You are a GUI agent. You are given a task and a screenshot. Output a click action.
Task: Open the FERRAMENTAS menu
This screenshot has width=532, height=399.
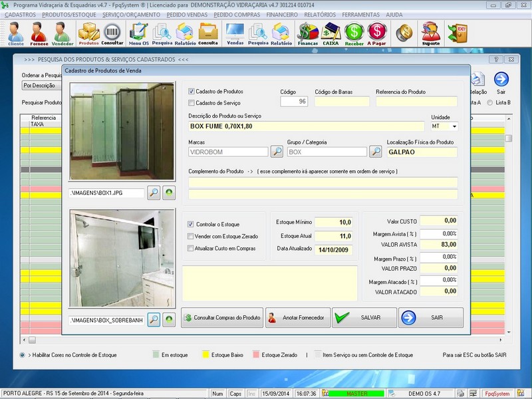(360, 15)
